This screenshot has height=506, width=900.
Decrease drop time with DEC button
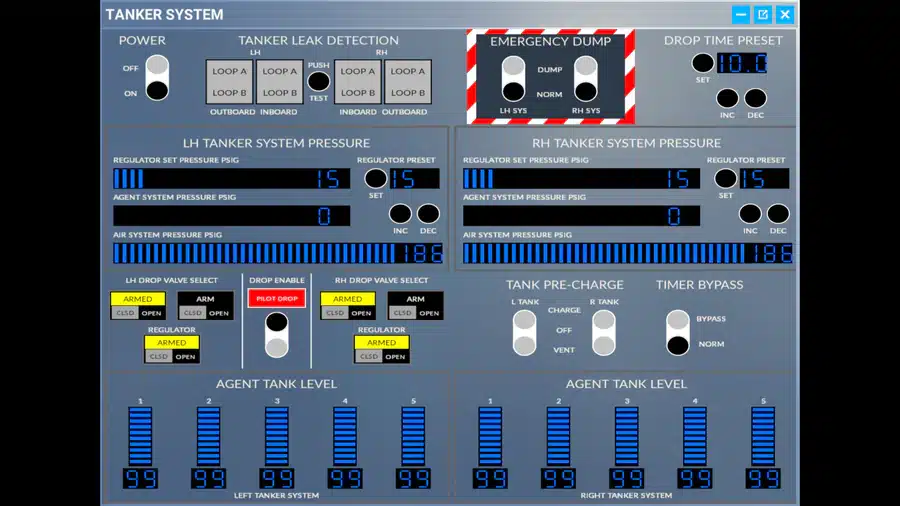(x=755, y=98)
